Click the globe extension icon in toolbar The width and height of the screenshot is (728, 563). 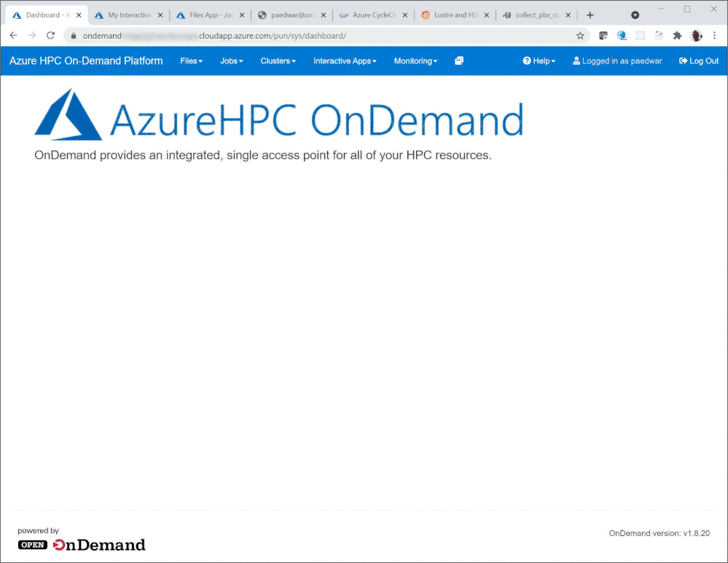click(622, 35)
